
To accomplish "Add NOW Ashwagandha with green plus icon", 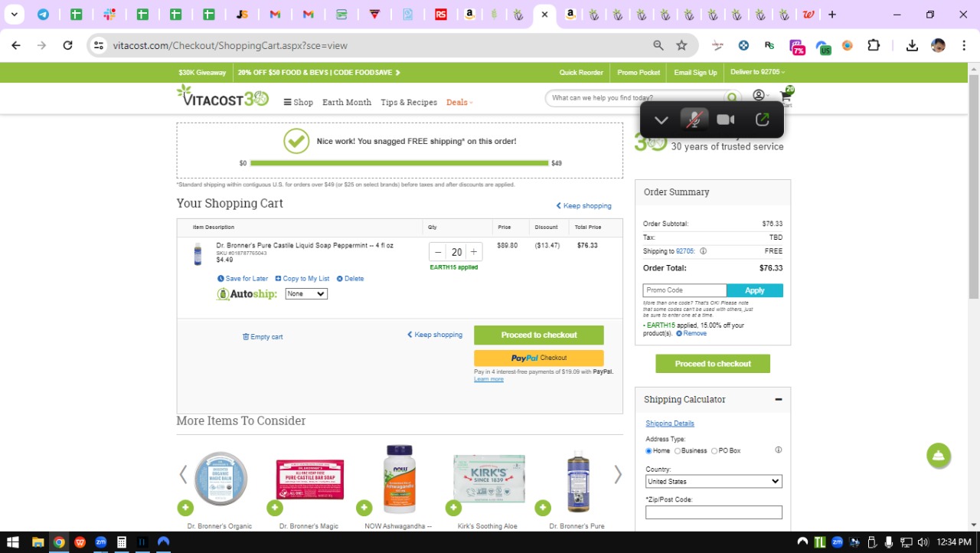I will coord(364,507).
